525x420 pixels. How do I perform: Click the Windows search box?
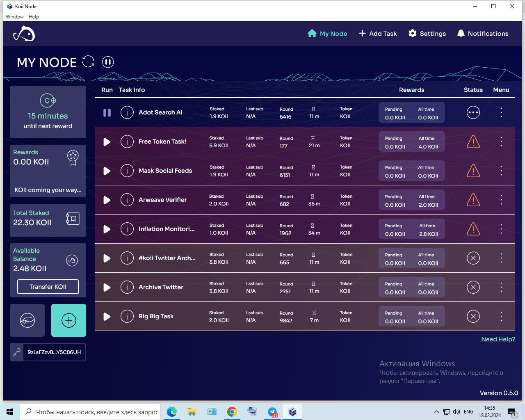[x=91, y=412]
